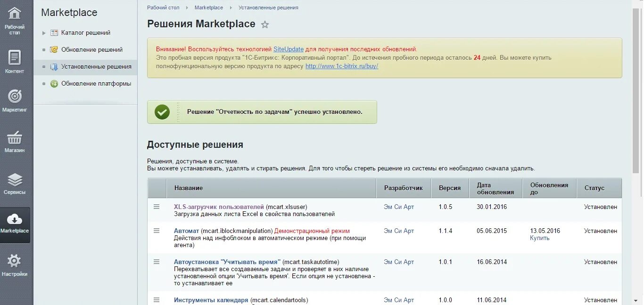Viewport: 644px width, 305px height.
Task: Click the Marketplace breadcrumb link
Action: 209,8
